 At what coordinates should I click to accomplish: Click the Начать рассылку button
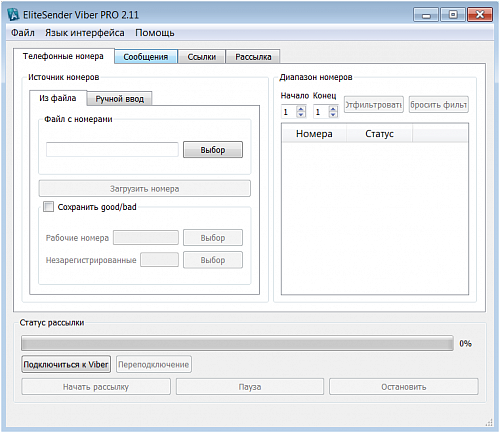click(x=96, y=387)
